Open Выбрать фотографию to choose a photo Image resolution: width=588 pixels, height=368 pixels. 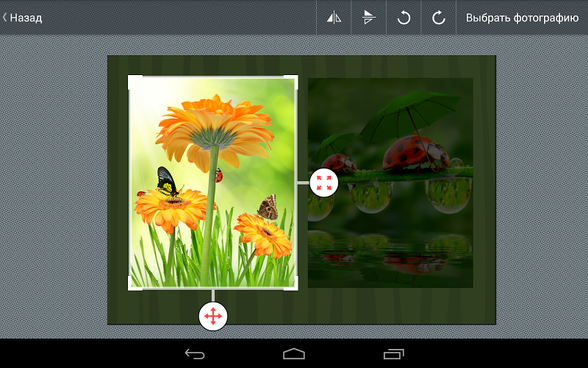pyautogui.click(x=522, y=18)
